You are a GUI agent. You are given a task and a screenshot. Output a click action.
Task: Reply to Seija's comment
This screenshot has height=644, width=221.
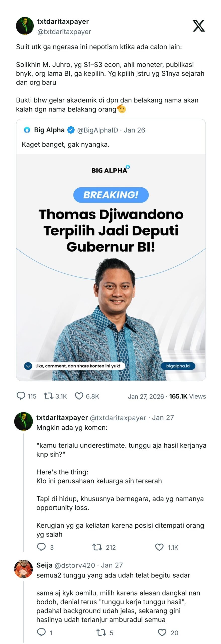pos(41,632)
